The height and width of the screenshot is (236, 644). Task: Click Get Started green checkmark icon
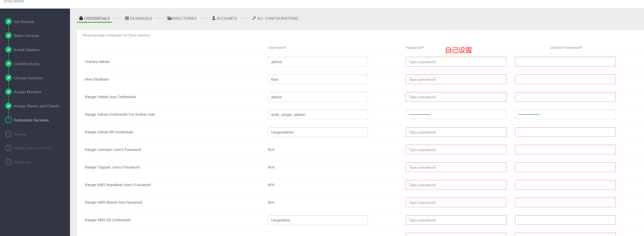pyautogui.click(x=9, y=21)
